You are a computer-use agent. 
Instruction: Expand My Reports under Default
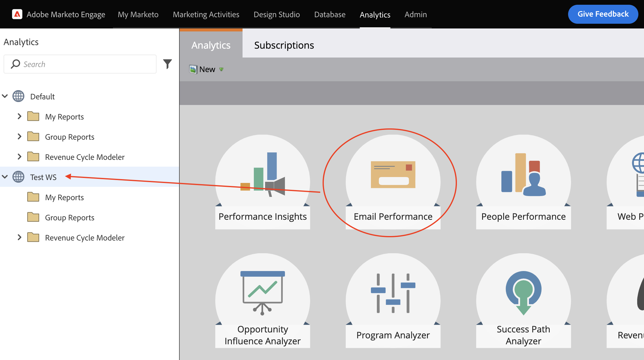[20, 116]
